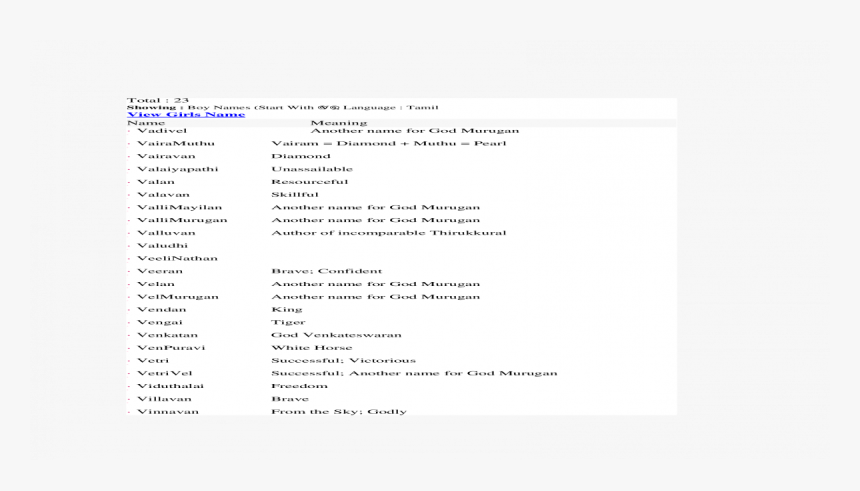
Task: Click the meaning 'Unassailable'
Action: (312, 169)
